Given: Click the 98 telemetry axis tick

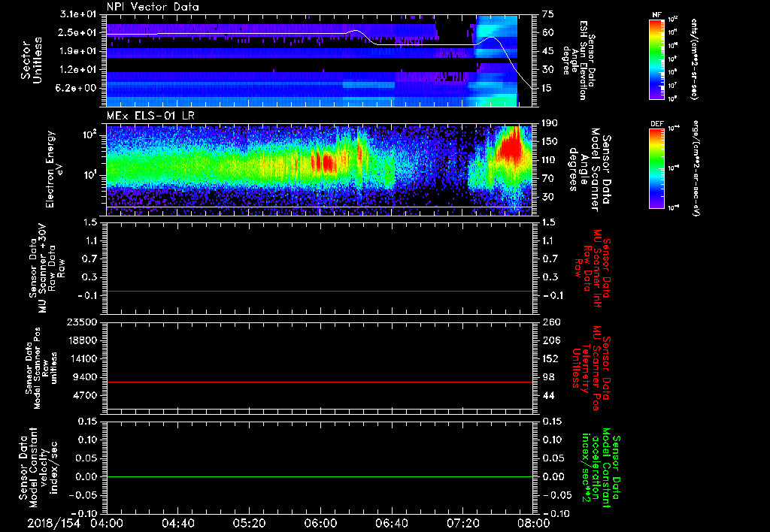Looking at the screenshot, I should (x=548, y=377).
